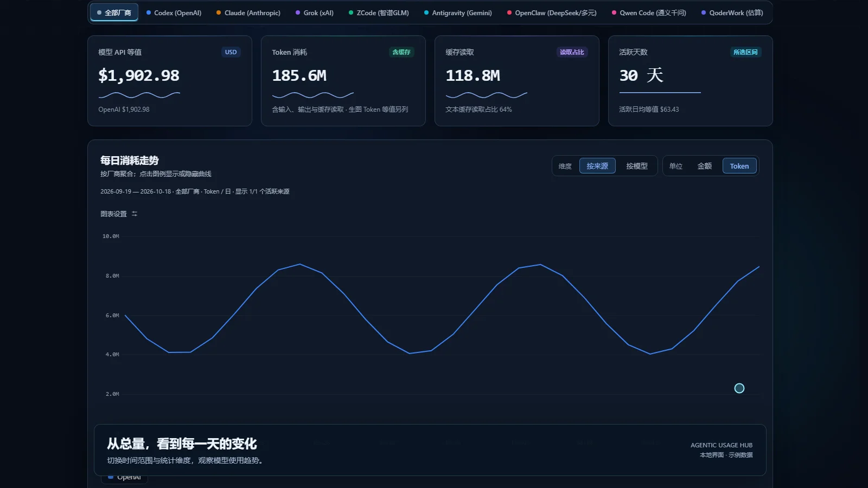This screenshot has height=488, width=868.
Task: Select the 全部厂商 vendor filter tab
Action: (x=114, y=12)
